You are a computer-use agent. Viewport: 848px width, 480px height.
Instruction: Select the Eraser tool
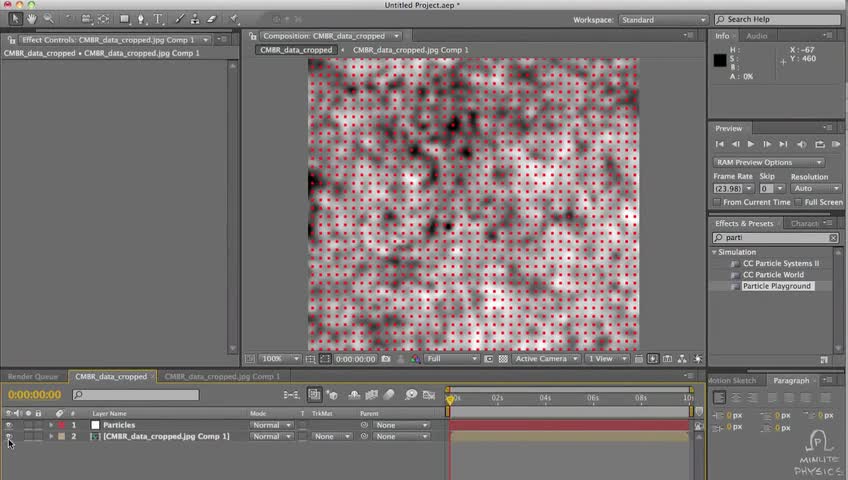tap(211, 19)
